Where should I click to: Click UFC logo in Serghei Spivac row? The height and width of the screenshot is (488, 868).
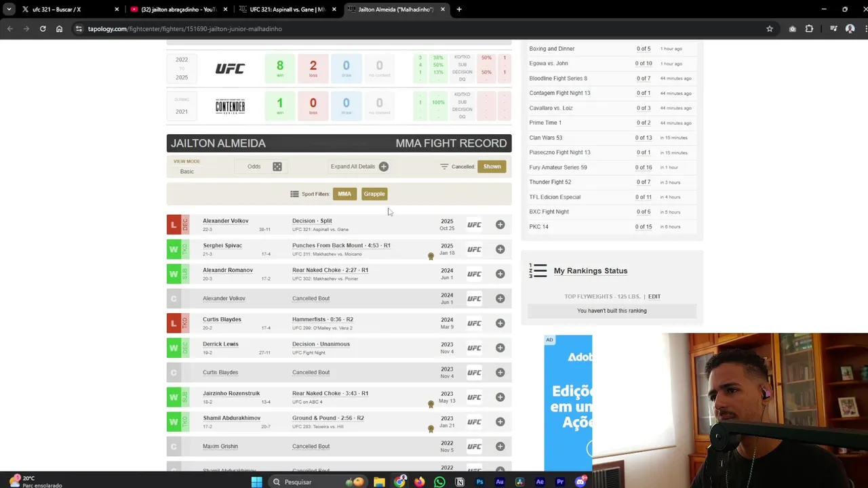[474, 249]
